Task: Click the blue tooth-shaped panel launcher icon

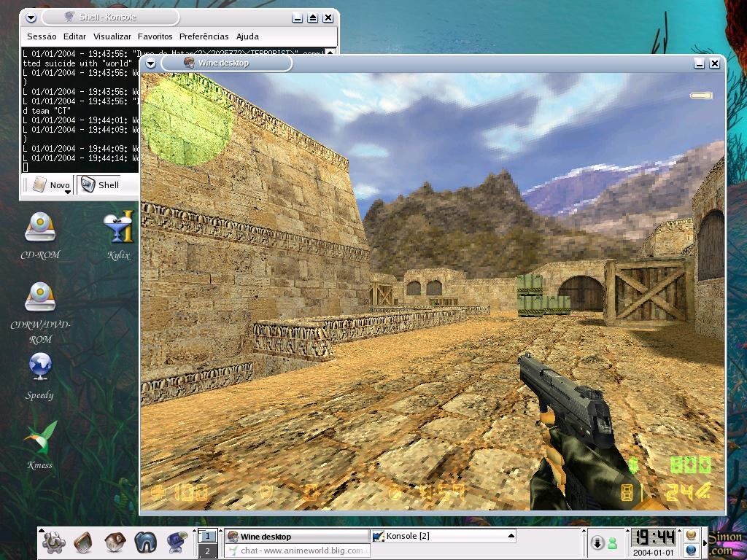Action: tap(146, 542)
